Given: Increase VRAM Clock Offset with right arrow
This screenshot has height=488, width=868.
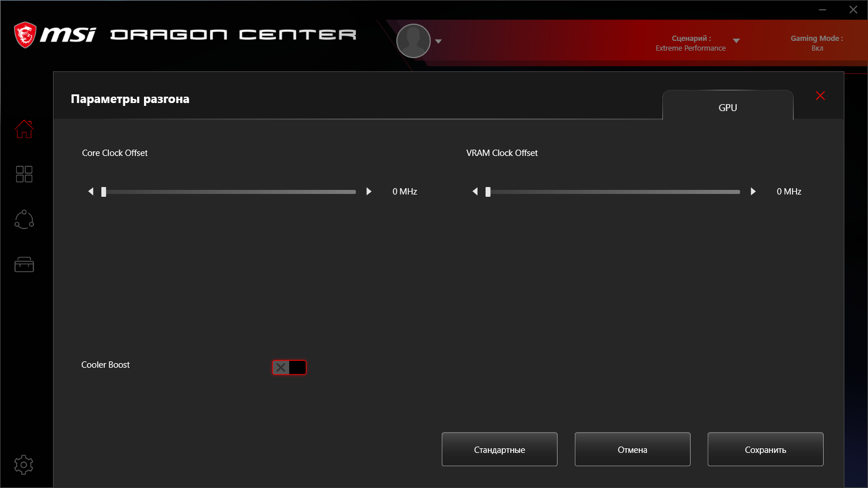Looking at the screenshot, I should tap(753, 192).
